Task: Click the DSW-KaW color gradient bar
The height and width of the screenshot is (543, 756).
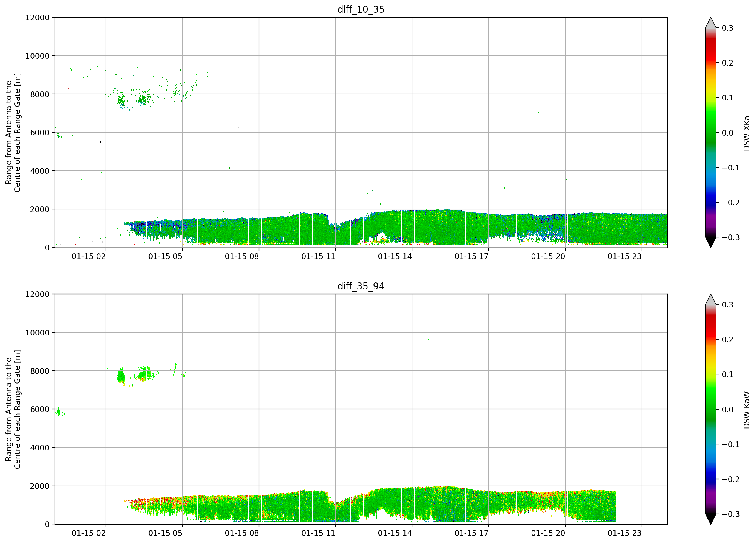Action: coord(711,409)
